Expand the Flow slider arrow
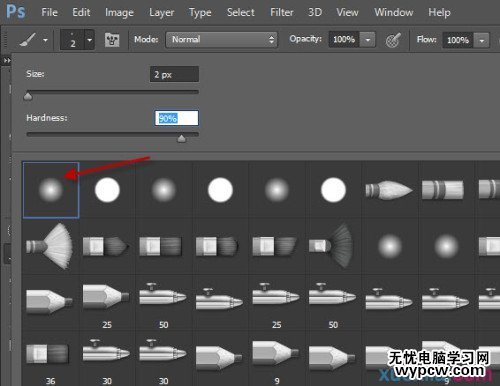Image resolution: width=500 pixels, height=386 pixels. [482, 41]
